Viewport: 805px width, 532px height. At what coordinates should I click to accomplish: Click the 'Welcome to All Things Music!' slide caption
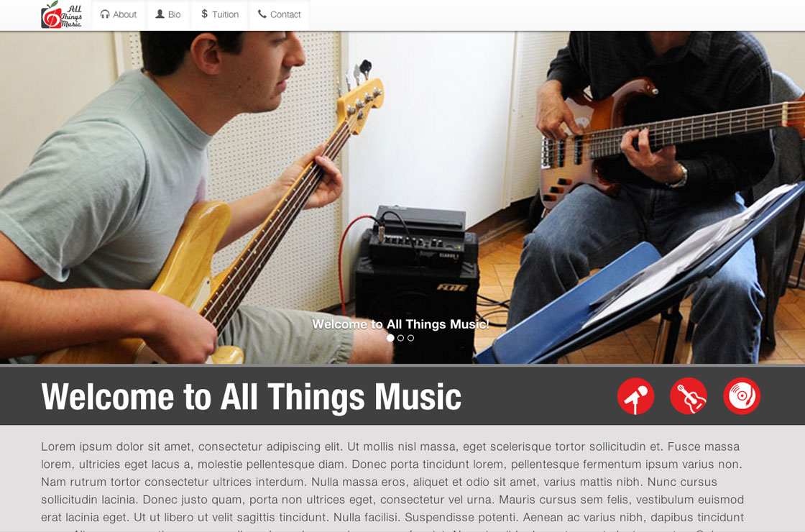click(400, 324)
